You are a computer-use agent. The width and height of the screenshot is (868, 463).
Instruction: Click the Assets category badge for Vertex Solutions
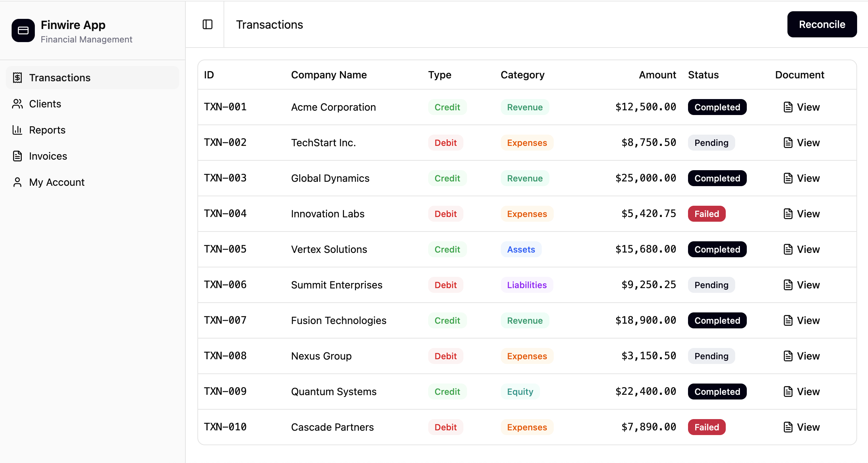click(x=521, y=249)
